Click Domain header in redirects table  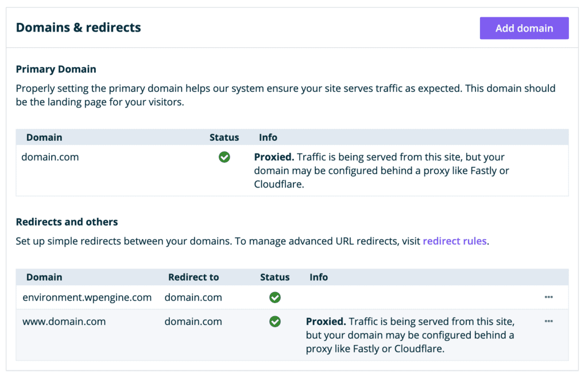click(44, 277)
